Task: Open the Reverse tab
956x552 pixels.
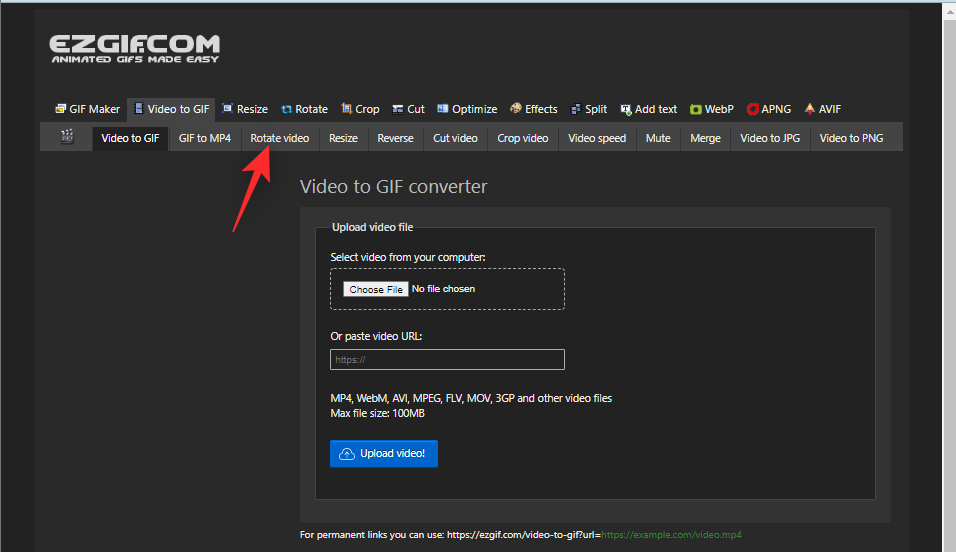Action: pos(395,138)
